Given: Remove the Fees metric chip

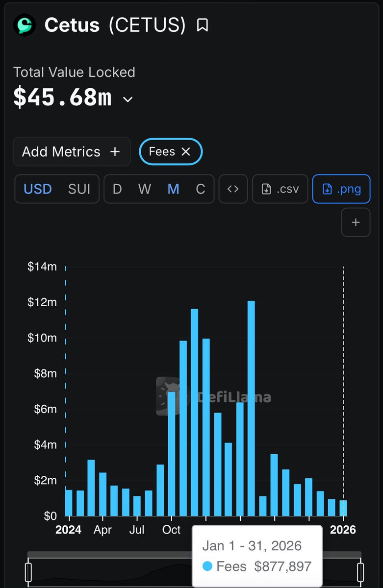Looking at the screenshot, I should (186, 152).
